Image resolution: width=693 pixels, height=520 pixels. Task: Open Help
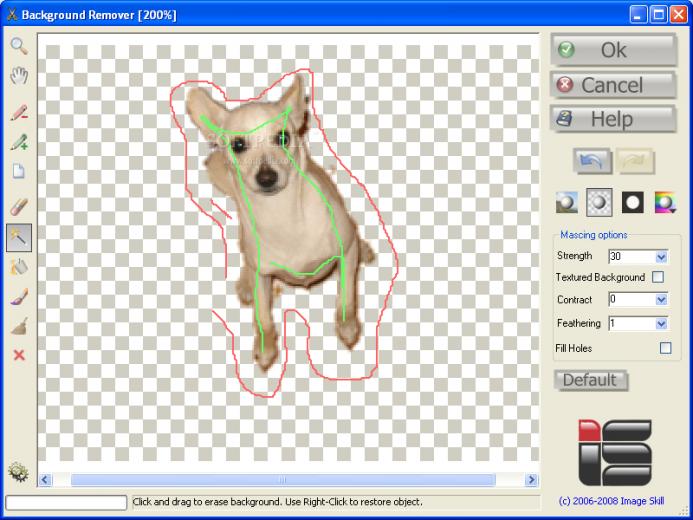pyautogui.click(x=613, y=119)
